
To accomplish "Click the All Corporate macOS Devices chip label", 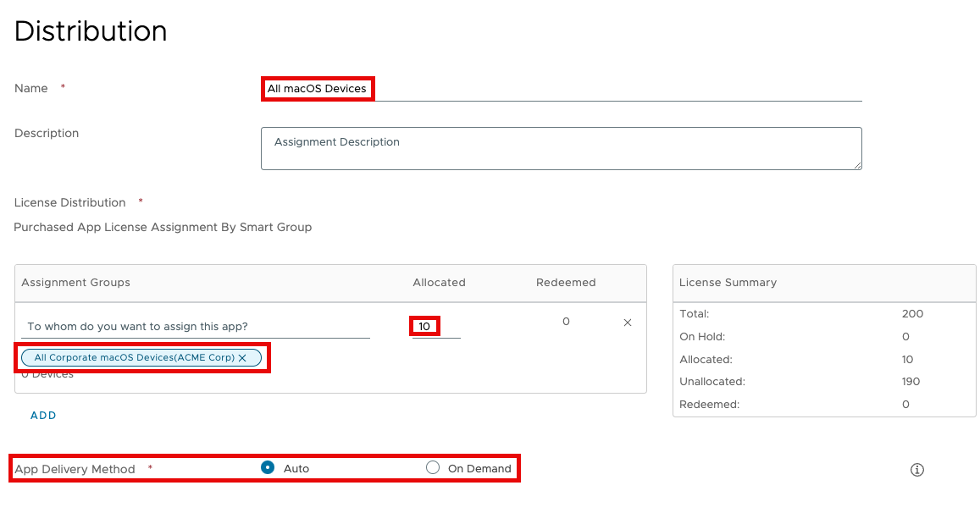I will [134, 358].
